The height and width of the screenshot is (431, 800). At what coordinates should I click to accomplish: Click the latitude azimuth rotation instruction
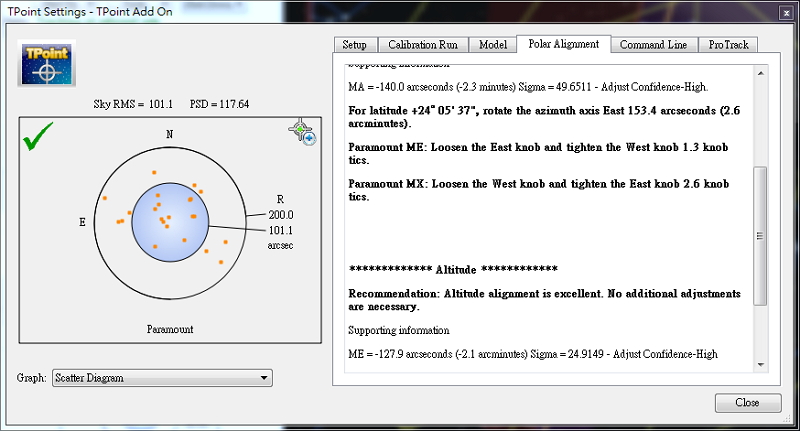(x=544, y=117)
